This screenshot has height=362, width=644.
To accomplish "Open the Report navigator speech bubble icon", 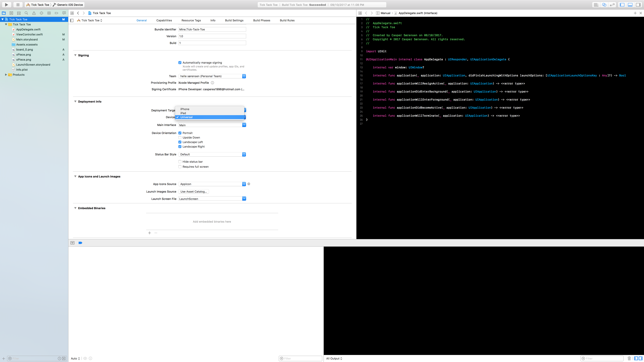I will point(64,13).
